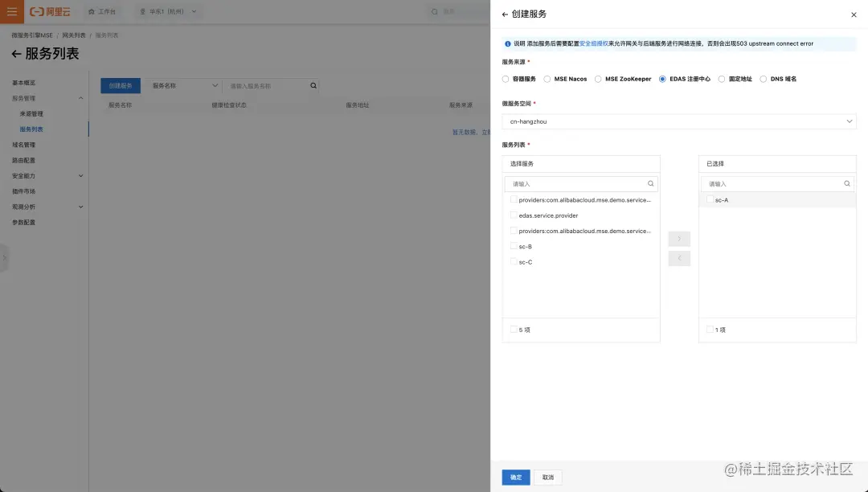The height and width of the screenshot is (492, 868).
Task: Select 固定地址 service source
Action: [x=721, y=79]
